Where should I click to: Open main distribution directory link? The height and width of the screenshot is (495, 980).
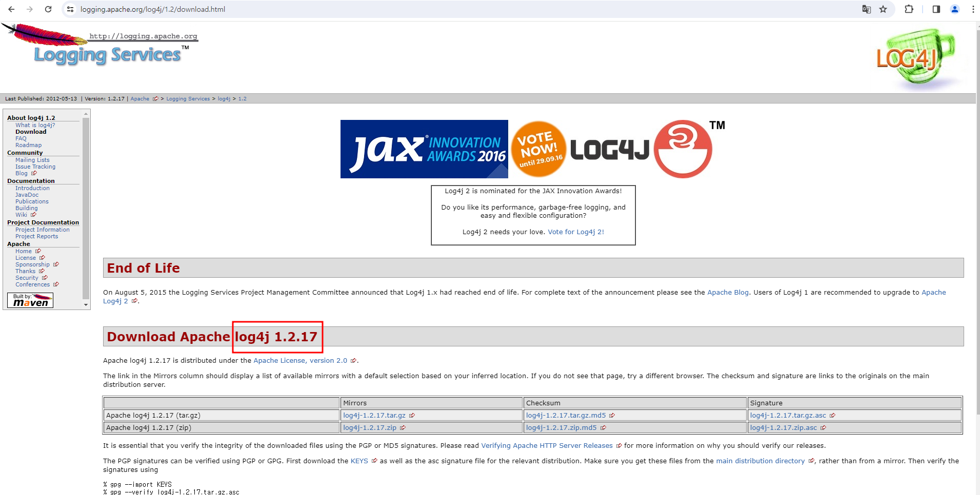(760, 461)
